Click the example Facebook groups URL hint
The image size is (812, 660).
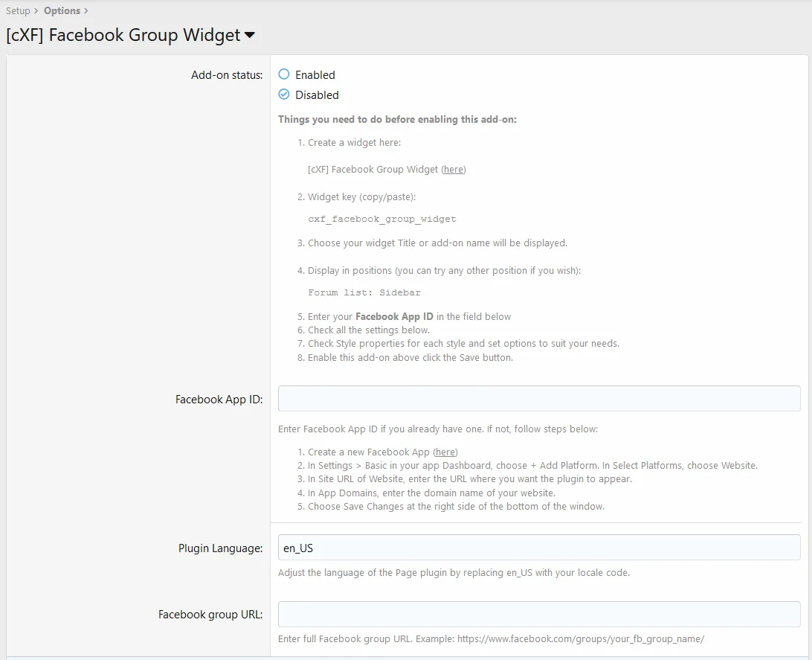point(580,639)
